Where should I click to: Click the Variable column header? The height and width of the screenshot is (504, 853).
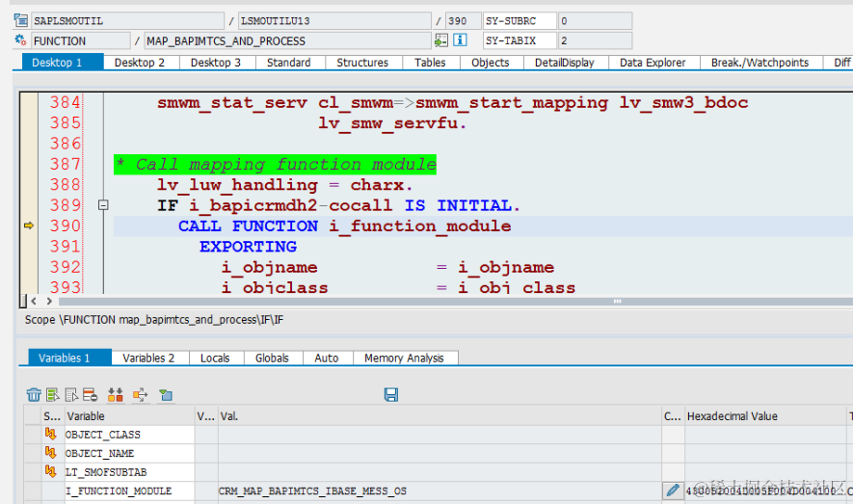[129, 416]
